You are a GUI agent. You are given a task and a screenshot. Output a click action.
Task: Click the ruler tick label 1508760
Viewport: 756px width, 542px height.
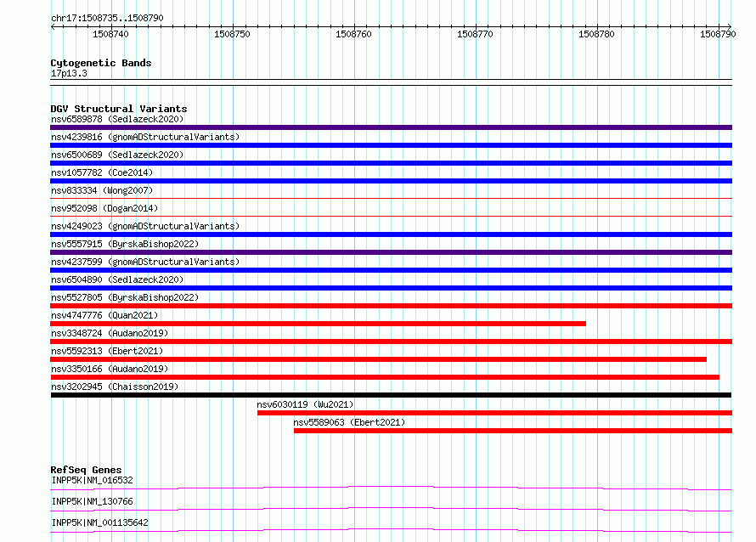coord(354,34)
